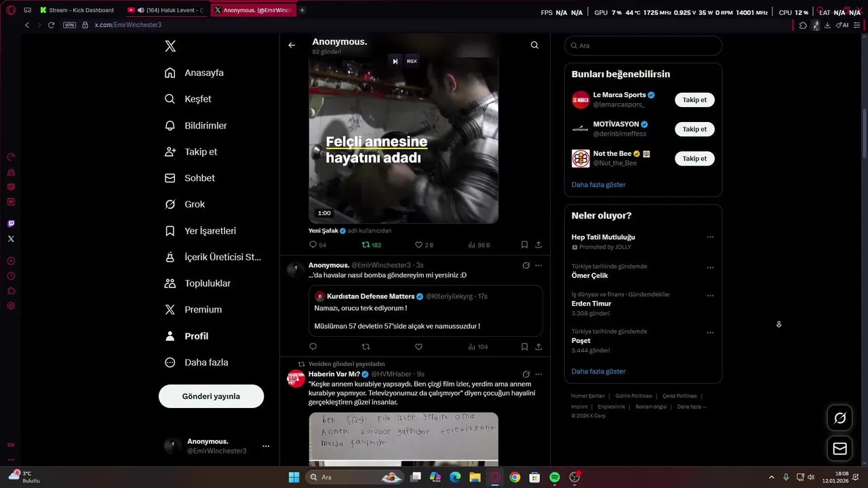Viewport: 868px width, 488px height.
Task: Open more options on Haberin Var Mı? post
Action: click(538, 374)
